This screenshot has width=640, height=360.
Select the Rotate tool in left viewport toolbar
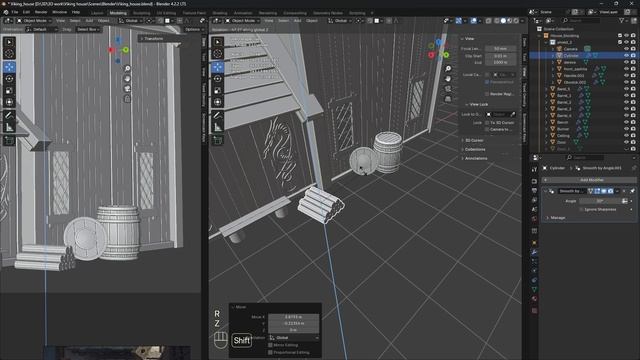pos(9,79)
